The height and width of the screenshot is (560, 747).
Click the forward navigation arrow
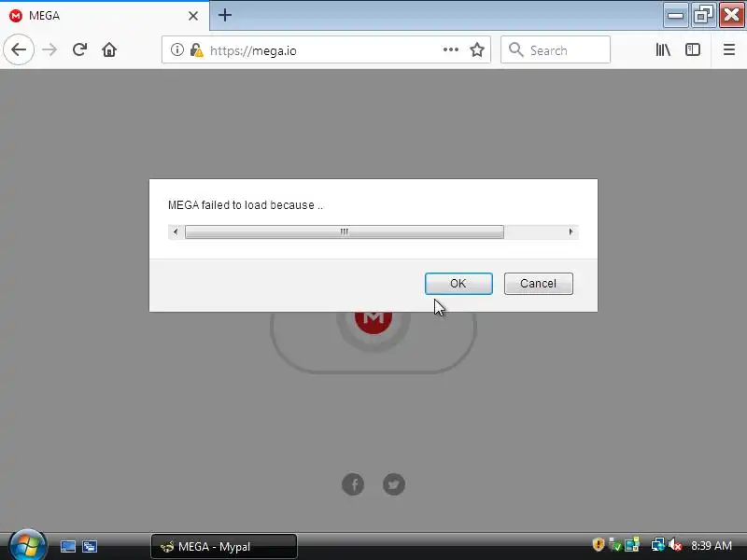[x=49, y=49]
